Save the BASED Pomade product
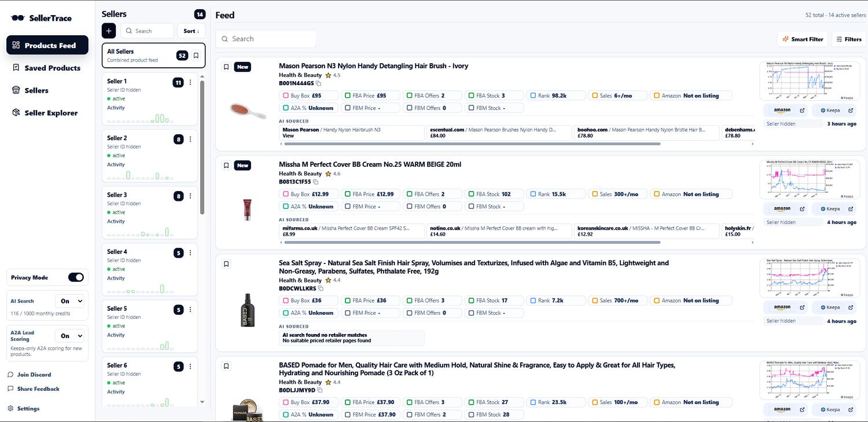 coord(226,366)
